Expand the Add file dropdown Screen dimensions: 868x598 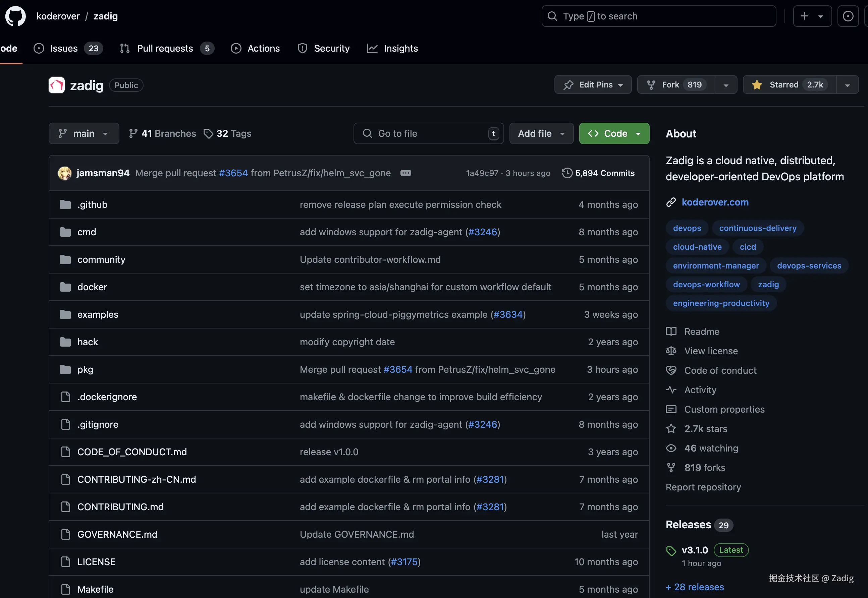pyautogui.click(x=541, y=133)
